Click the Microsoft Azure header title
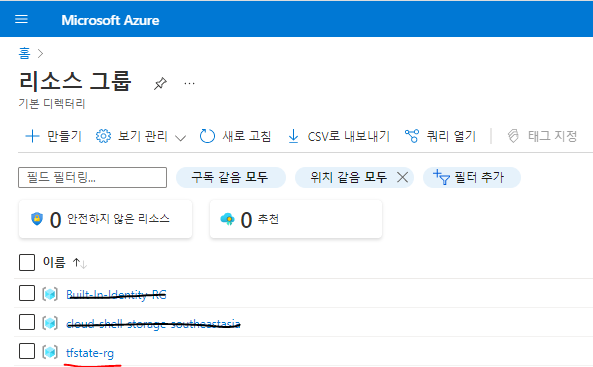 point(110,20)
